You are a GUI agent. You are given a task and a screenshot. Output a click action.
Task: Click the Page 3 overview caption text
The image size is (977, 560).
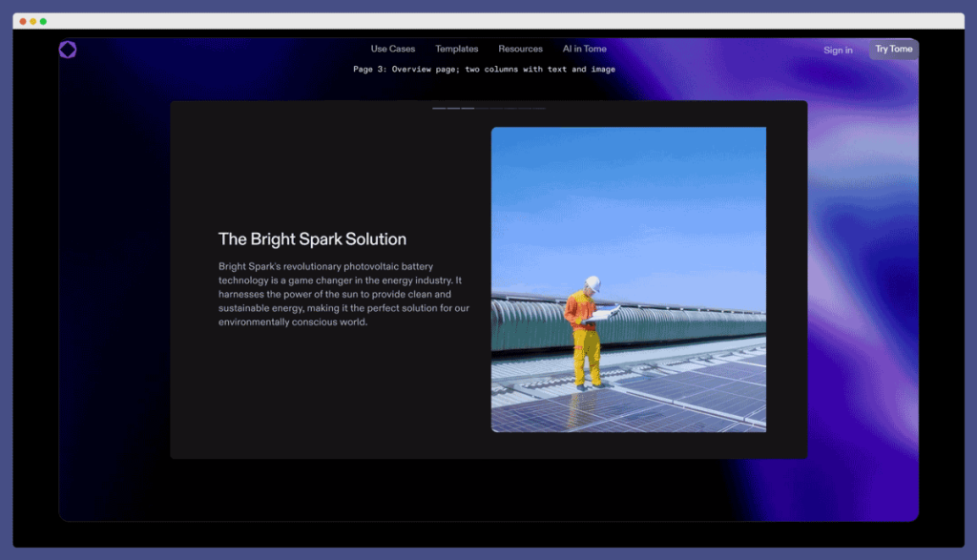coord(484,69)
